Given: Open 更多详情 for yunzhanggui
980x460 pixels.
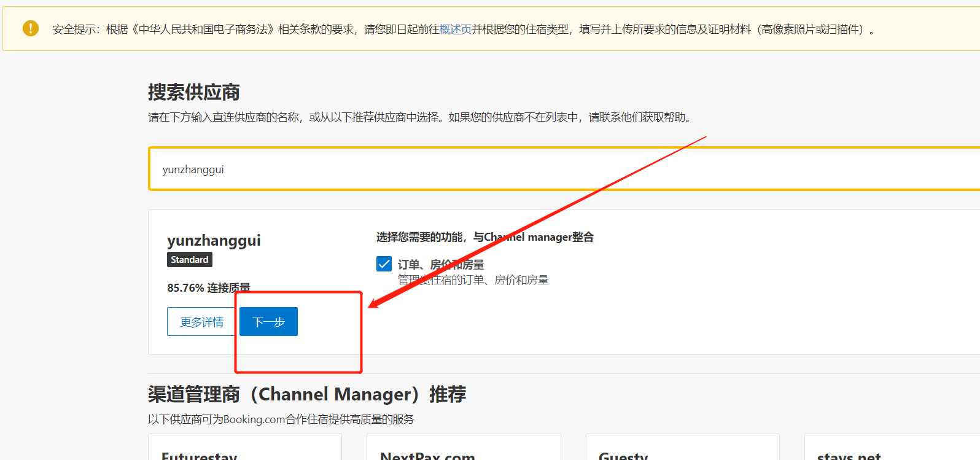Looking at the screenshot, I should pos(202,322).
